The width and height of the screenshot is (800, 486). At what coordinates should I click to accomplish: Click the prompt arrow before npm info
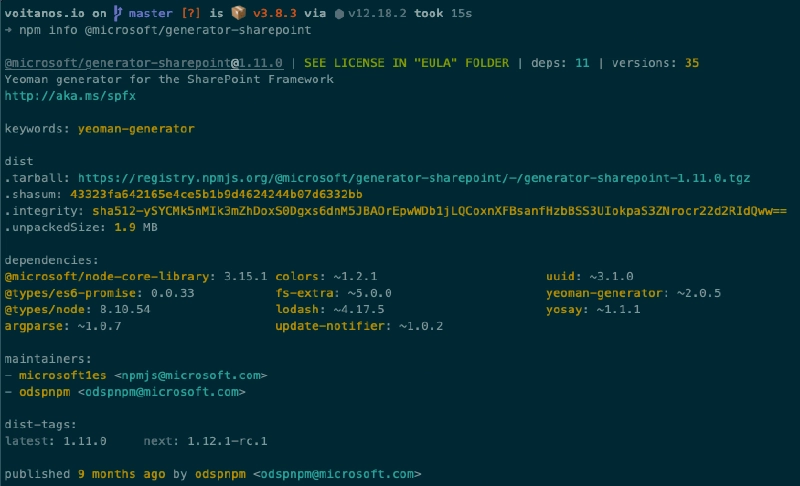[8, 30]
